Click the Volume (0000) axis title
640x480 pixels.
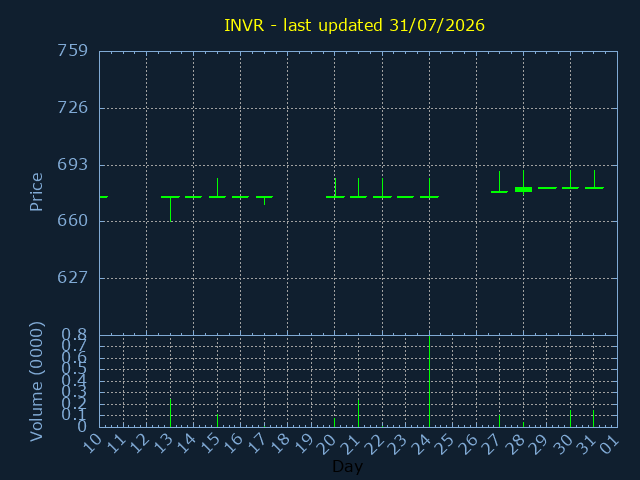(x=36, y=382)
